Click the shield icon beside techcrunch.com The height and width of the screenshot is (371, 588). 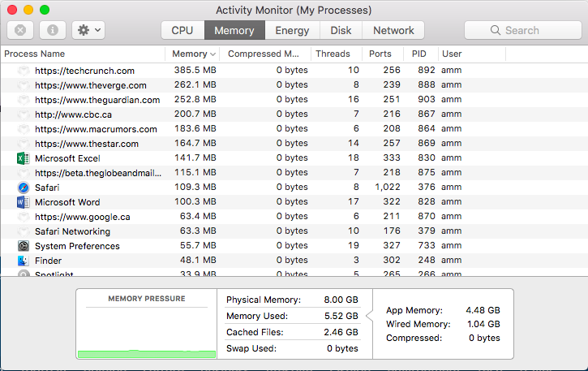24,71
